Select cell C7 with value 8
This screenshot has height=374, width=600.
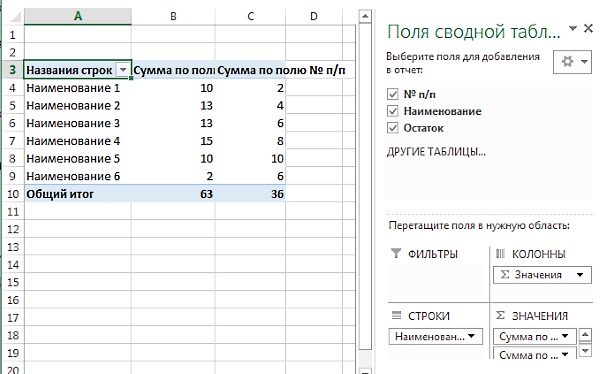point(251,141)
